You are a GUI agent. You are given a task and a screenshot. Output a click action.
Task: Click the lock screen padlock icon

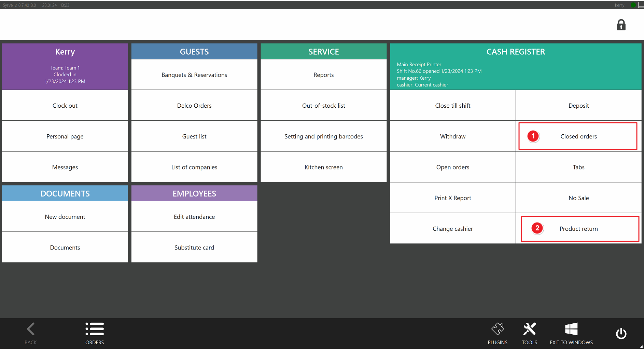[x=621, y=25]
